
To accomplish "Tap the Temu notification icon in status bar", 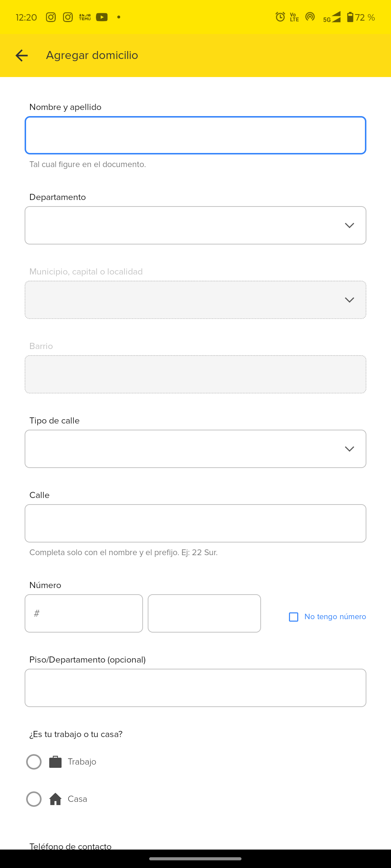I will (85, 17).
